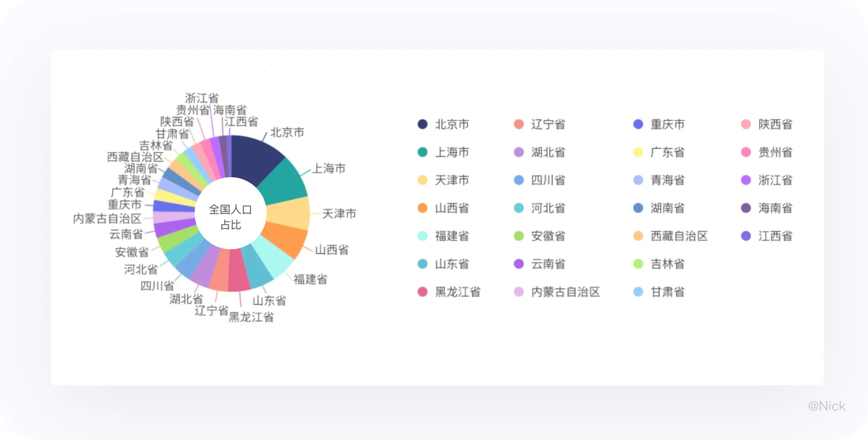Image resolution: width=868 pixels, height=440 pixels.
Task: Click the 福建省 label beside the pie
Action: pos(310,279)
